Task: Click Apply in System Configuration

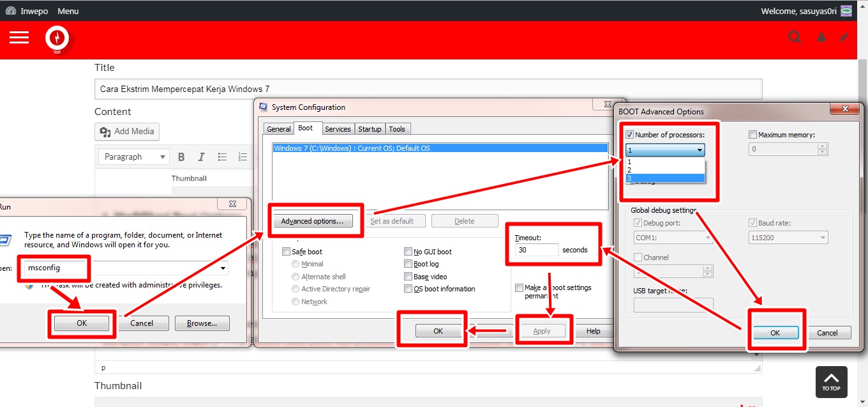Action: [x=541, y=331]
